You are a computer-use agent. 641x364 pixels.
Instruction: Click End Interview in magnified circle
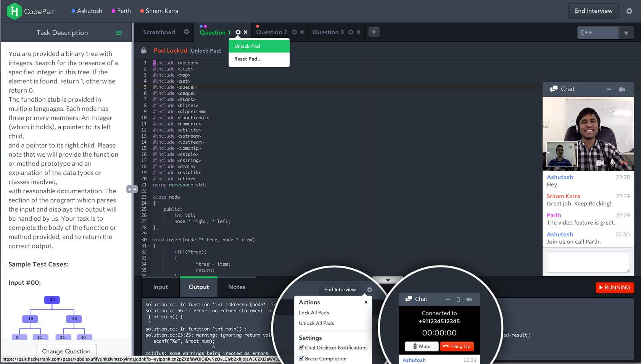[340, 290]
